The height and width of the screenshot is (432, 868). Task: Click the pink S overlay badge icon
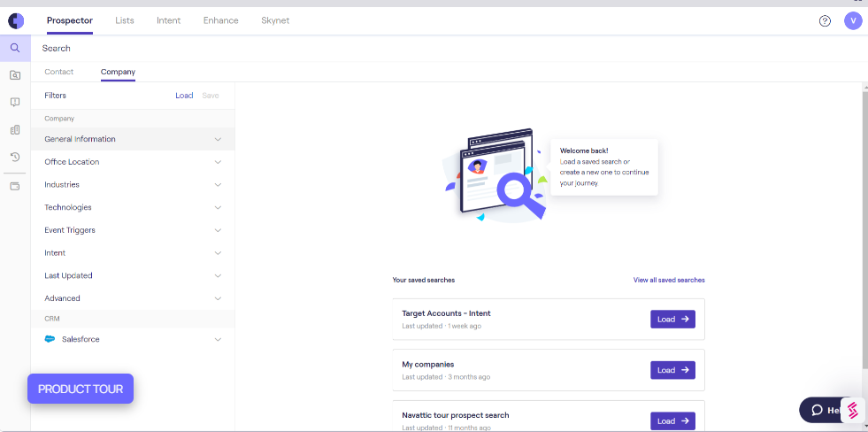[x=852, y=411]
